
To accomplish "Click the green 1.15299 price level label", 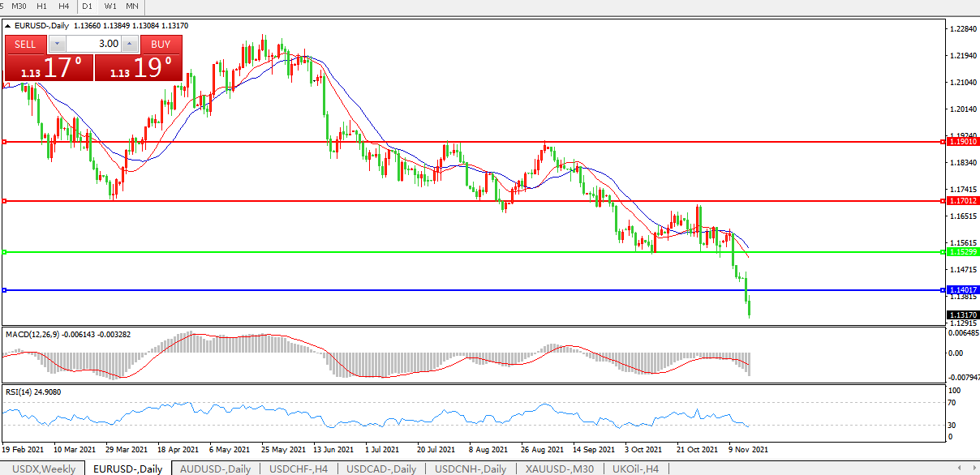I will 963,252.
